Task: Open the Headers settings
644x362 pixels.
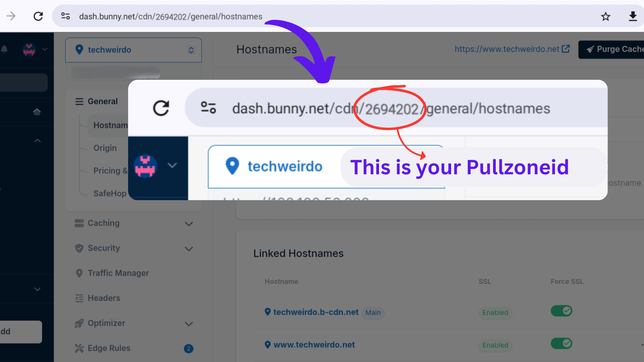Action: click(x=104, y=298)
